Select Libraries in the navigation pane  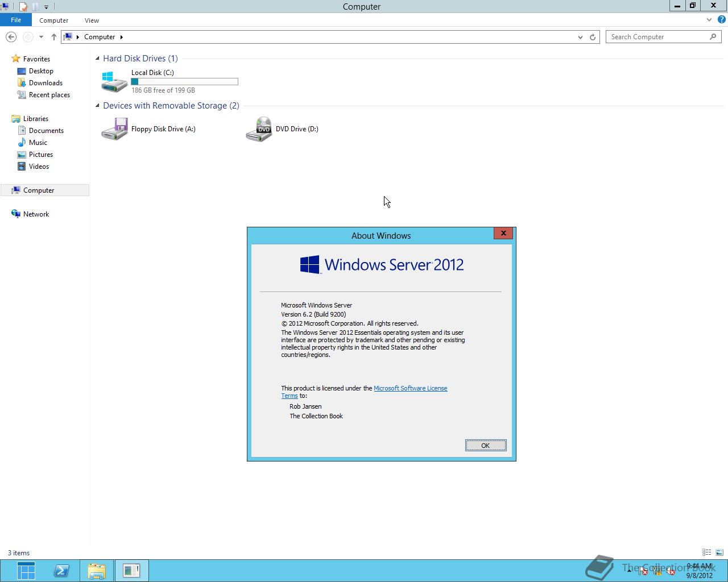coord(35,119)
